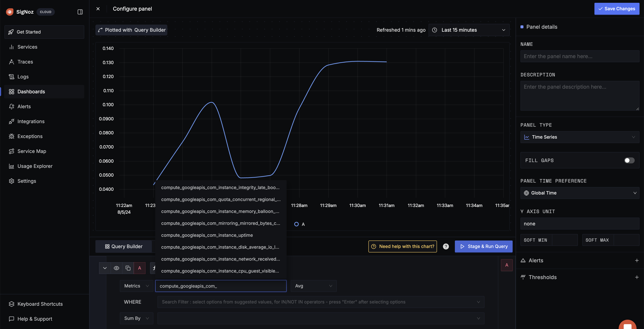Select the instance_network_received metric option
This screenshot has width=644, height=329.
click(x=221, y=259)
